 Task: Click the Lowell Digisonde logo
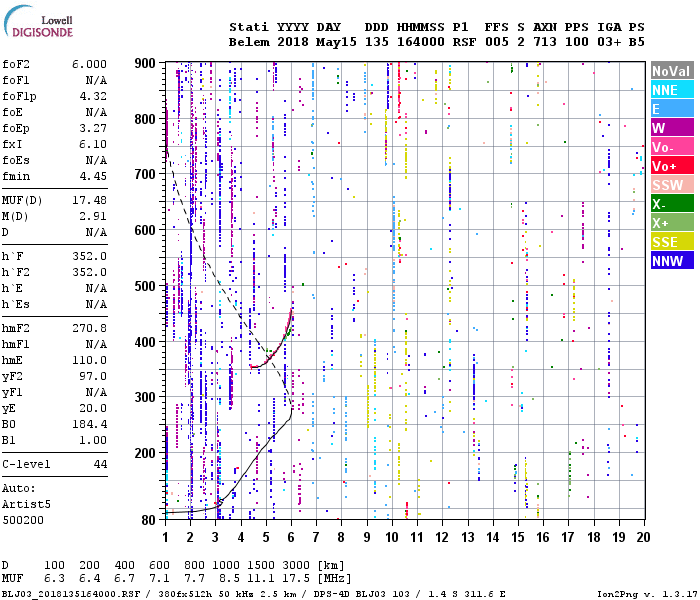click(x=38, y=21)
